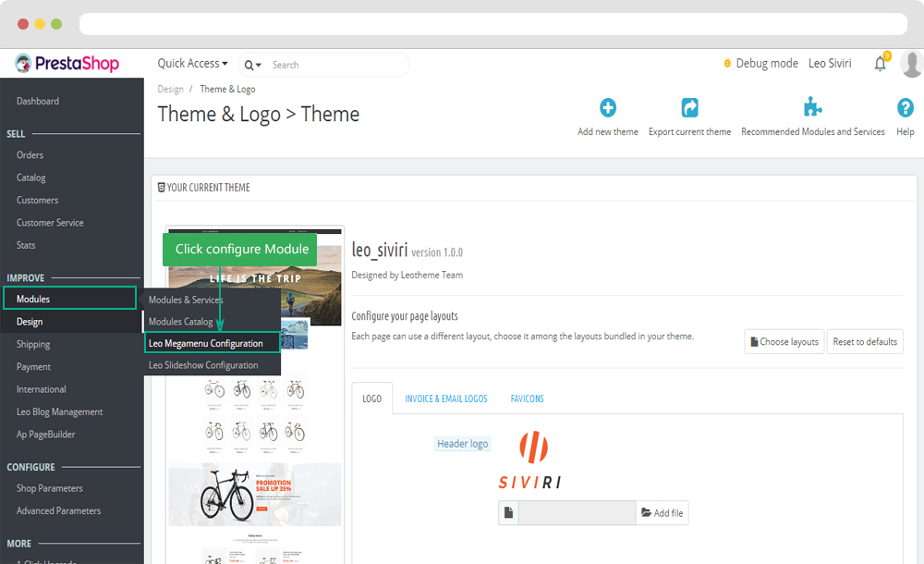This screenshot has width=924, height=564.
Task: Click the browser address bar
Action: (x=493, y=24)
